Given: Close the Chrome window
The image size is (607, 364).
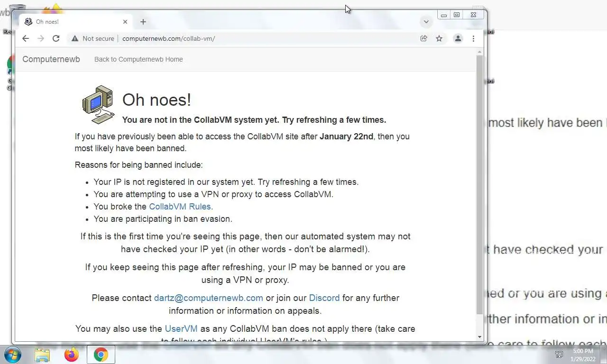Looking at the screenshot, I should 473,15.
